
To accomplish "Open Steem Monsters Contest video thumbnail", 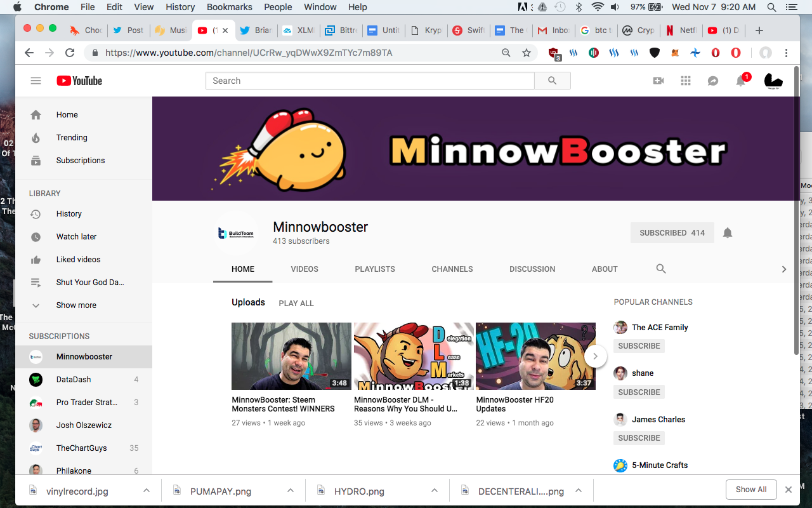I will click(291, 356).
